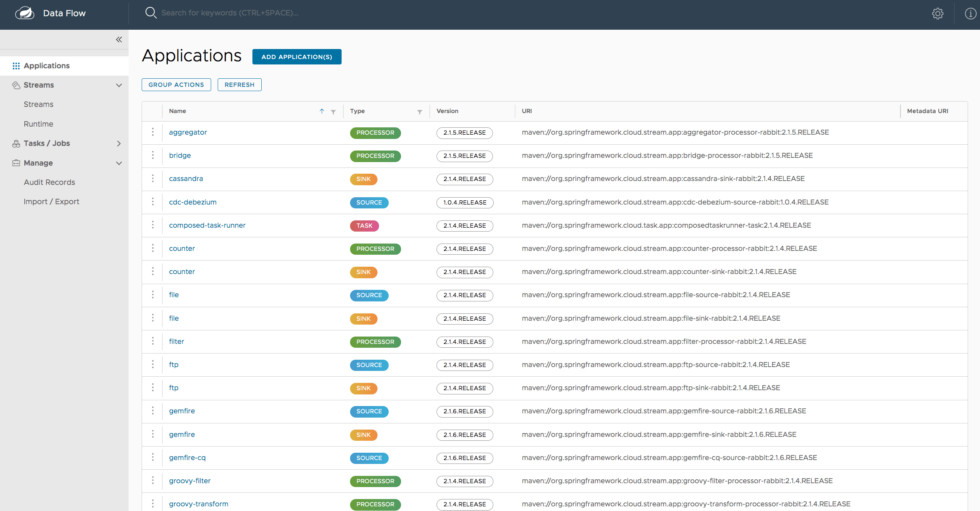Viewport: 980px width, 511px height.
Task: Open the cdc-debezium application link
Action: [192, 202]
